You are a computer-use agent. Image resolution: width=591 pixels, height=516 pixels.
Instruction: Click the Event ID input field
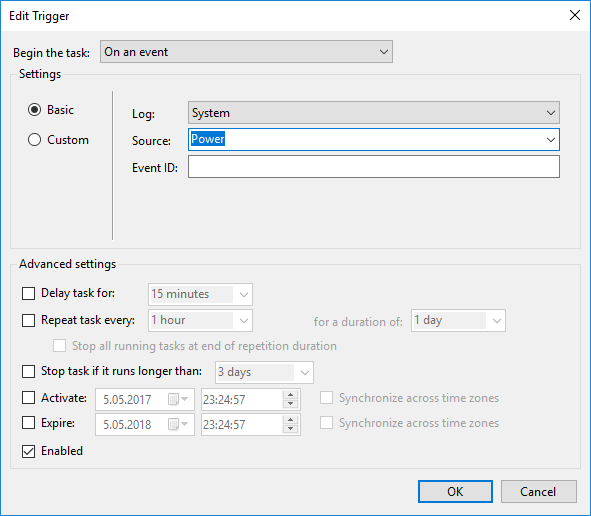374,167
